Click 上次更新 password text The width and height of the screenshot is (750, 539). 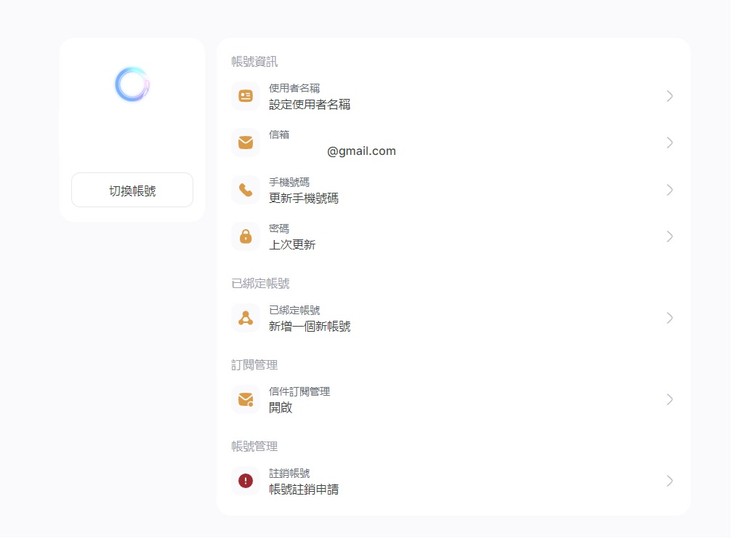(x=292, y=245)
